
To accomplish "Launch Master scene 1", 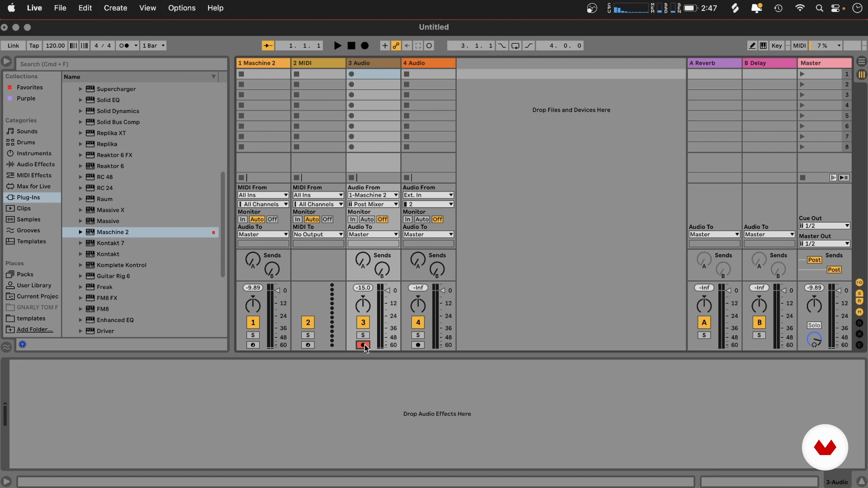I will point(802,74).
